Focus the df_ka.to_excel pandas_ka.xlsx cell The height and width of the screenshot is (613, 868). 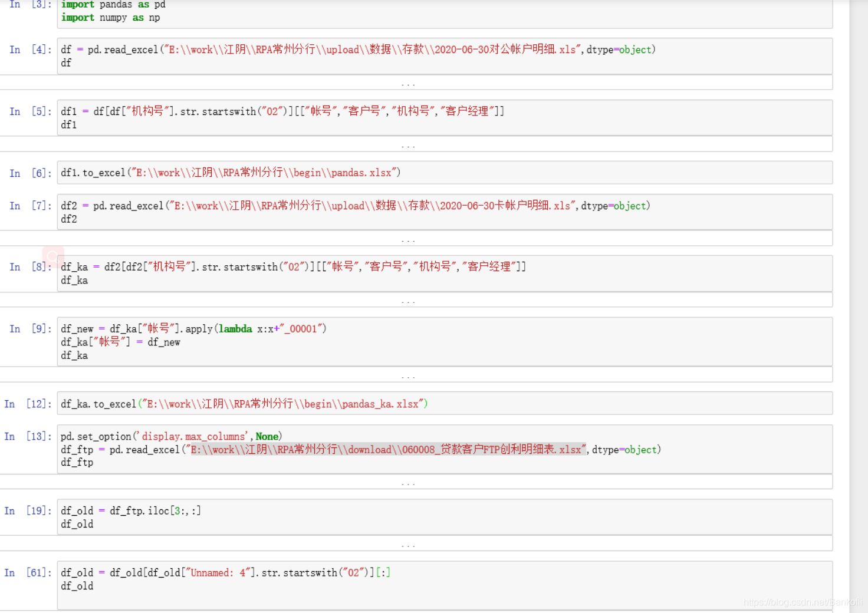coord(445,404)
